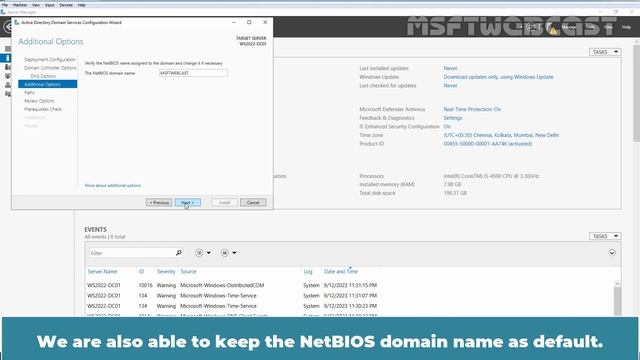Screen dimensions: 640x360
Task: Click the first circular list icon in Events toolbar
Action: tap(199, 253)
